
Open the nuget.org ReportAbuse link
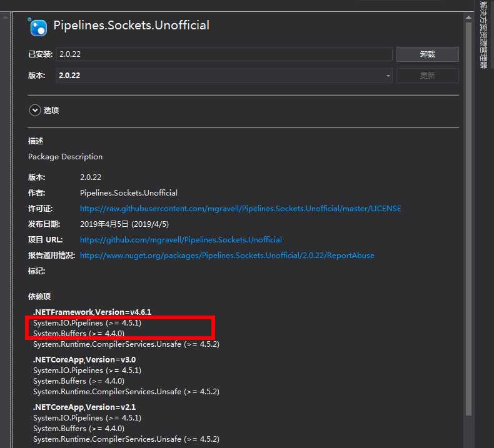click(227, 256)
